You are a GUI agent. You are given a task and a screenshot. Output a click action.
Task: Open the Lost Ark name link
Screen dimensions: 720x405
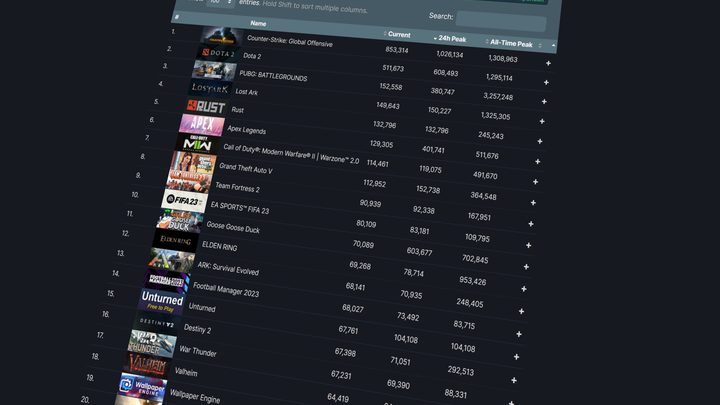pyautogui.click(x=247, y=92)
